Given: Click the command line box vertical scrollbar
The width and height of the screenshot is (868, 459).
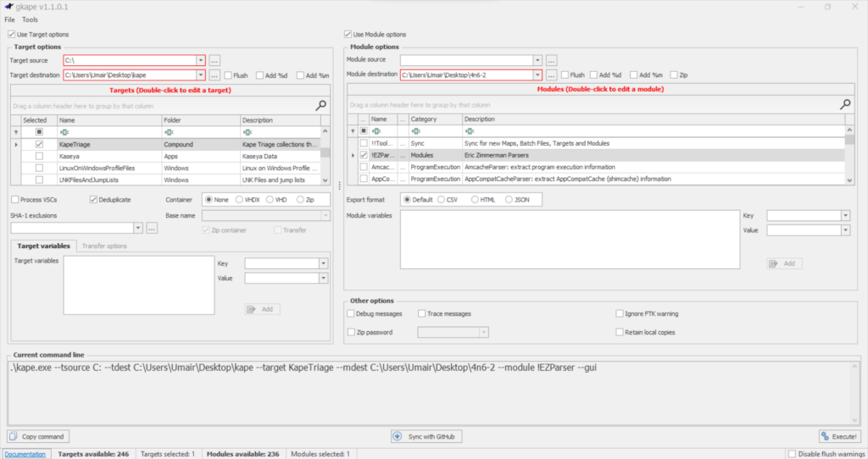Looking at the screenshot, I should [x=854, y=393].
